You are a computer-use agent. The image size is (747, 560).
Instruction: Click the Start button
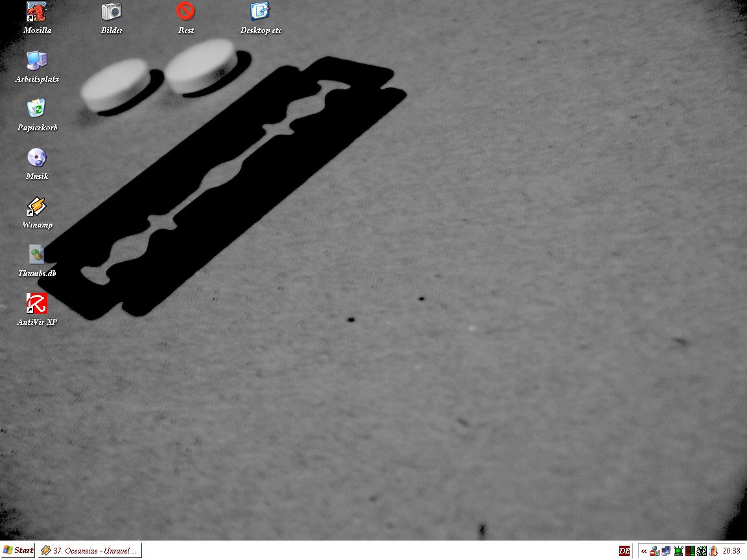tap(18, 551)
